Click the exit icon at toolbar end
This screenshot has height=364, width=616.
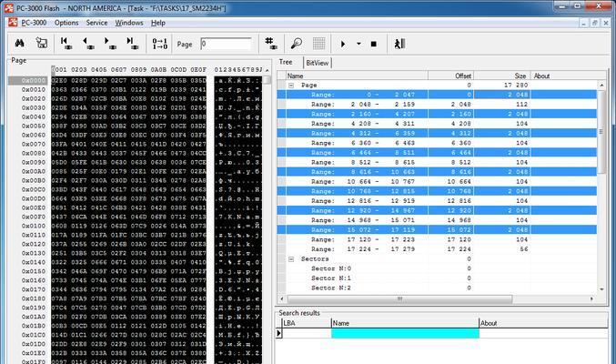point(399,43)
